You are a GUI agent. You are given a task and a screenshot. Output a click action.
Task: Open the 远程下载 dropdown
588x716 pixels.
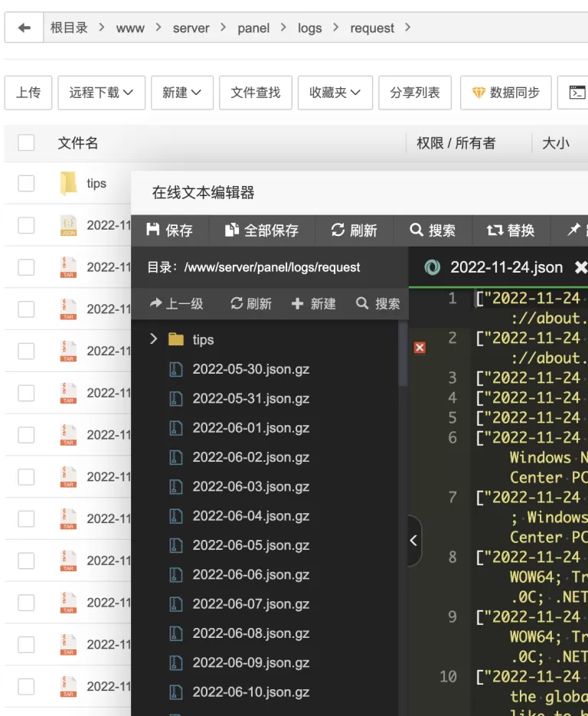101,93
